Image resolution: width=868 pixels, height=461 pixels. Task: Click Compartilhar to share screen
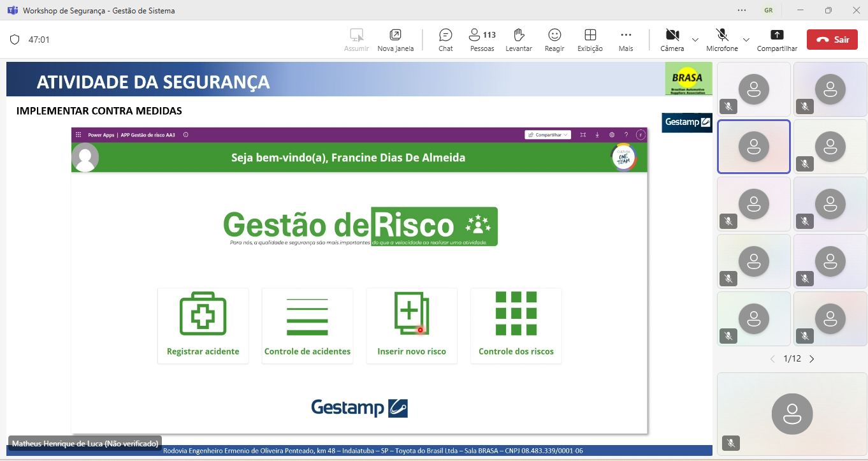pos(777,40)
